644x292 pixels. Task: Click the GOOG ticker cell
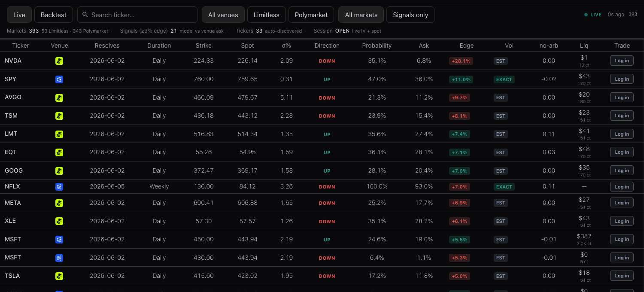click(x=14, y=170)
